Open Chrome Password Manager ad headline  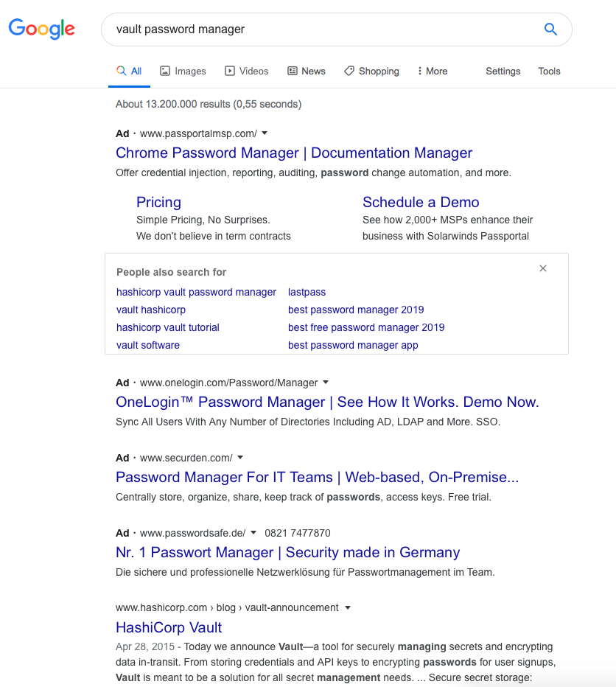295,153
